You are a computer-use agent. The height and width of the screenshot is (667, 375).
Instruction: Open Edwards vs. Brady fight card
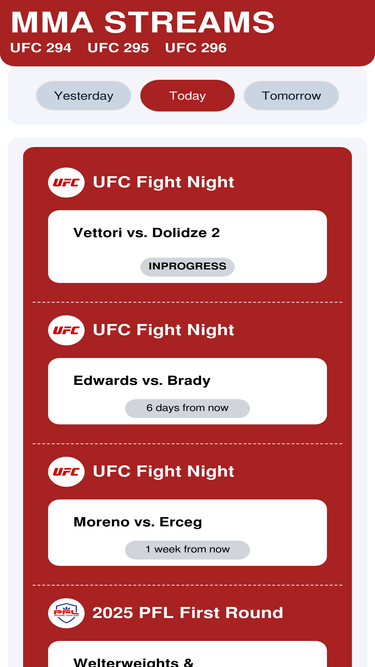[x=188, y=391]
